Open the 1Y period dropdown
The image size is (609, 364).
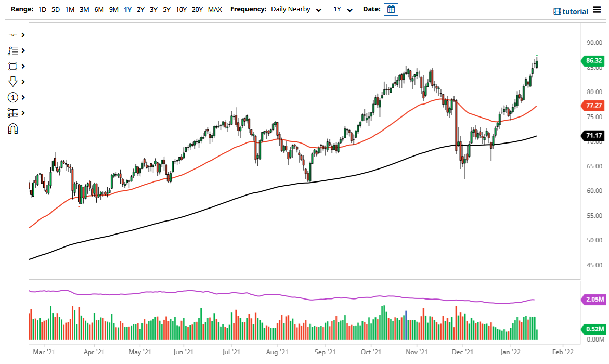coord(343,9)
